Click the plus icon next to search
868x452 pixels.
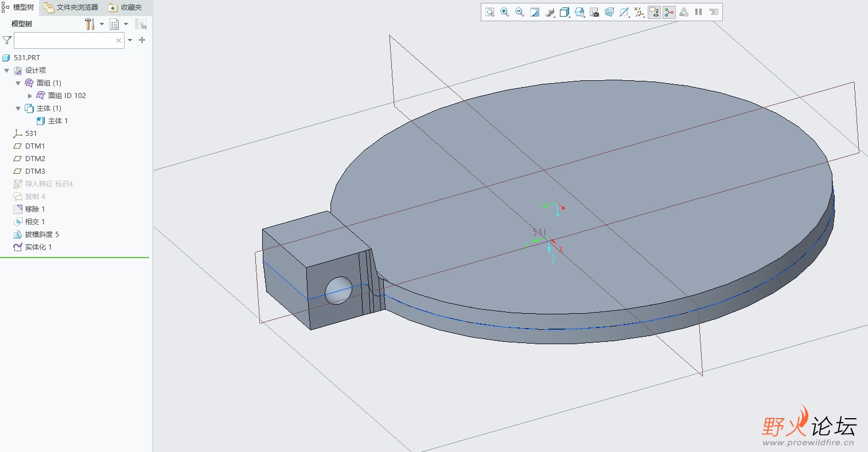click(142, 40)
